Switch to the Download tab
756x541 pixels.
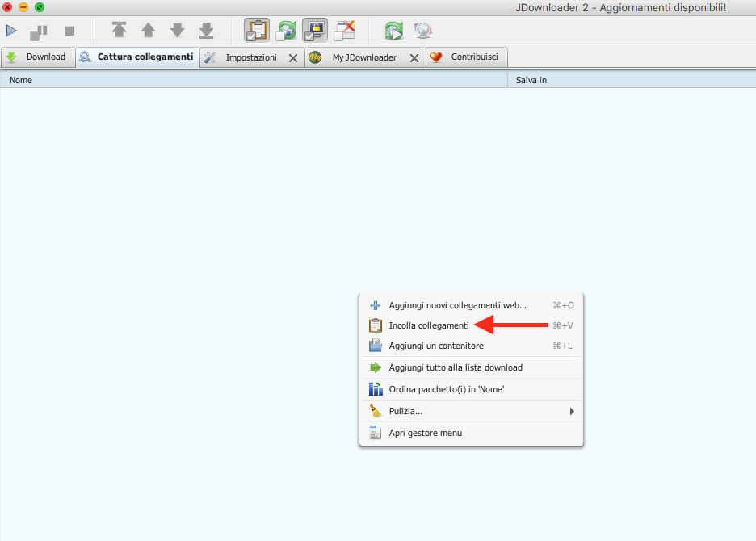[39, 57]
